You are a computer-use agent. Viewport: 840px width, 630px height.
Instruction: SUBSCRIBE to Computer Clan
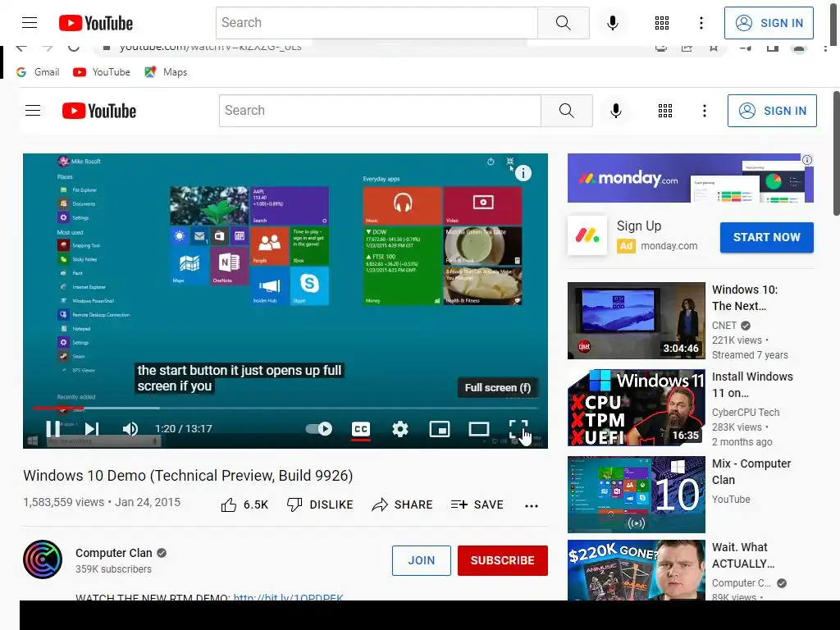point(503,560)
